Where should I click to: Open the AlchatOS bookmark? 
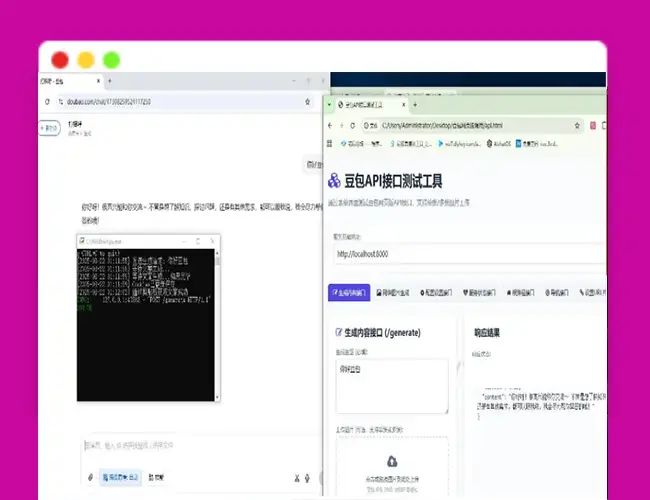click(499, 143)
